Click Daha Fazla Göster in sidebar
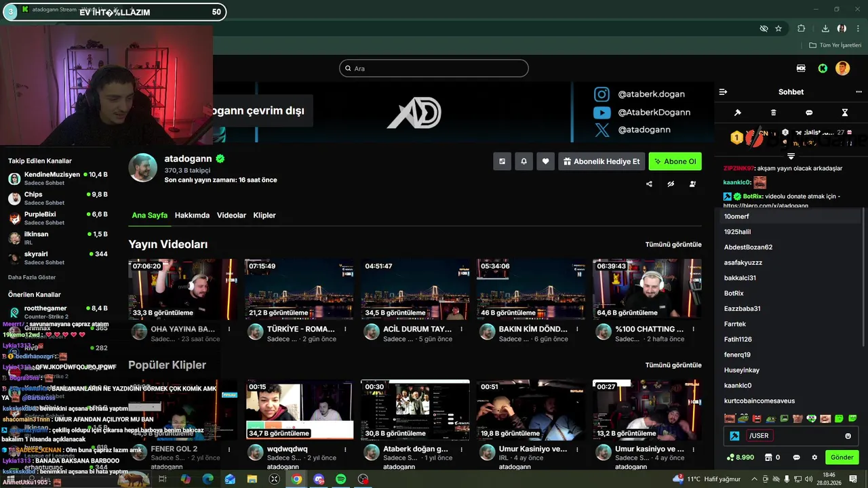Image resolution: width=868 pixels, height=488 pixels. point(32,277)
